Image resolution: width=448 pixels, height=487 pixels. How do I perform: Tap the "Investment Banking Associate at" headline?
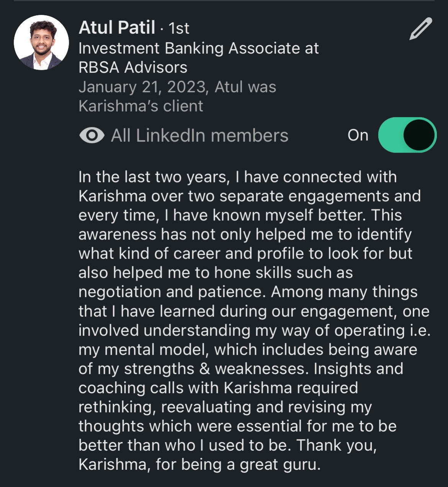point(198,48)
